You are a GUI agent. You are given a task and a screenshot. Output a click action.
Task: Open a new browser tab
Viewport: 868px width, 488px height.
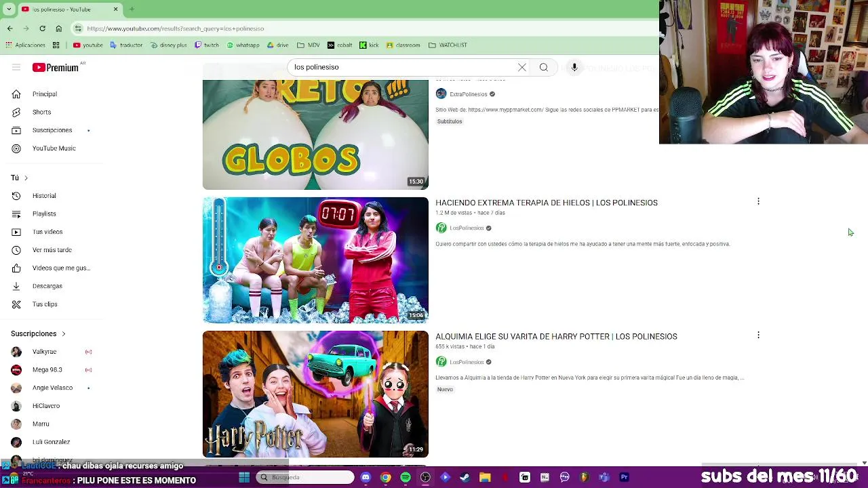tap(132, 9)
